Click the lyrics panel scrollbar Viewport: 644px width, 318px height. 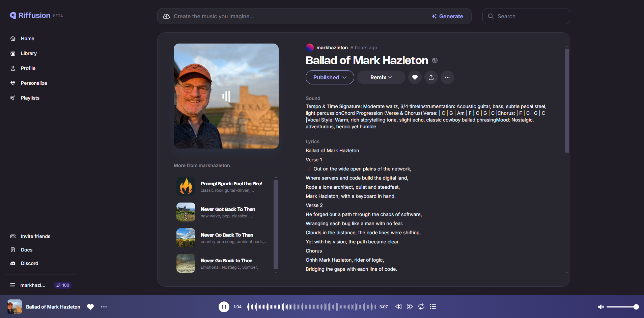pyautogui.click(x=567, y=101)
